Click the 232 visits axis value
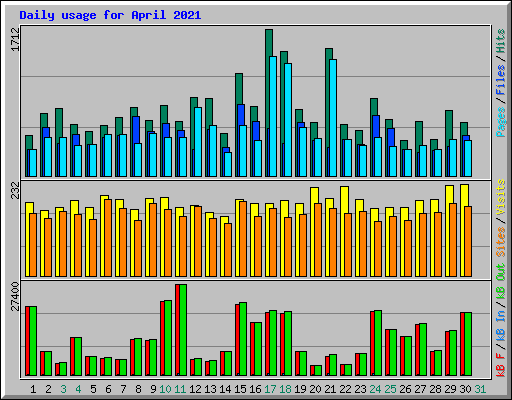Image resolution: width=512 pixels, height=400 pixels. pos(15,190)
